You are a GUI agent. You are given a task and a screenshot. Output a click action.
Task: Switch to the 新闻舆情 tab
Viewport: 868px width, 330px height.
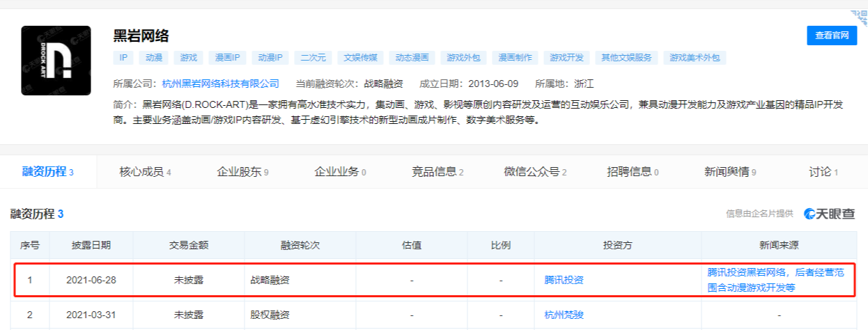coord(730,172)
